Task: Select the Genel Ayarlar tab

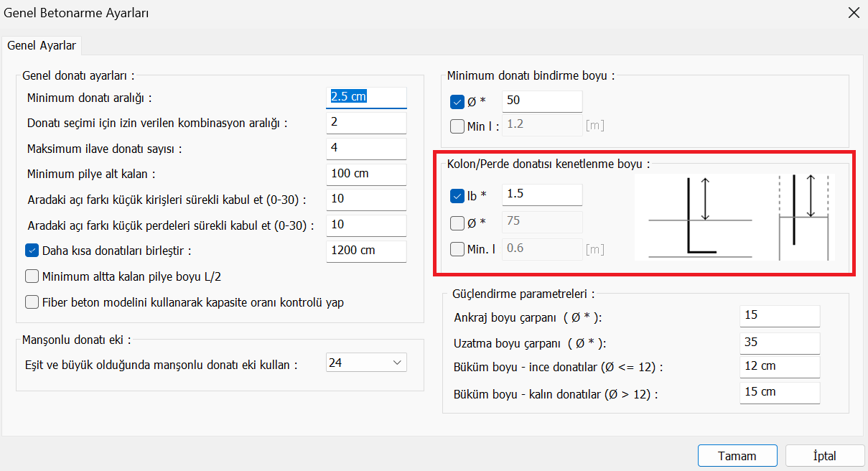Action: (x=42, y=45)
